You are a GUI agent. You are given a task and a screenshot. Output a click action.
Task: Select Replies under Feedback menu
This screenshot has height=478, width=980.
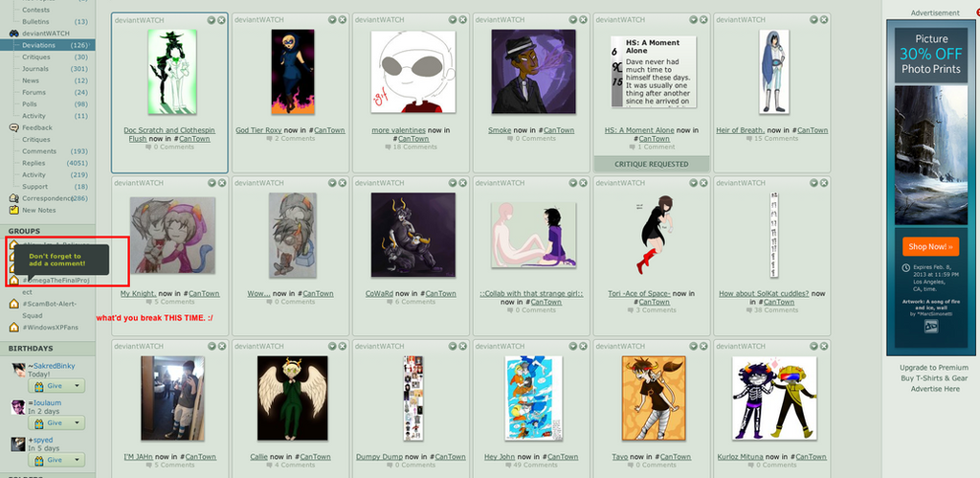click(33, 163)
